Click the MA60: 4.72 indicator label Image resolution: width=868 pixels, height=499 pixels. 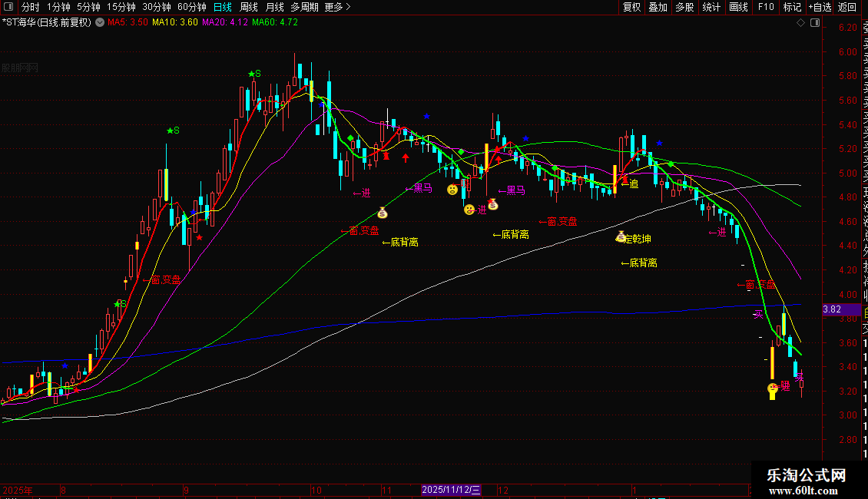pyautogui.click(x=274, y=22)
